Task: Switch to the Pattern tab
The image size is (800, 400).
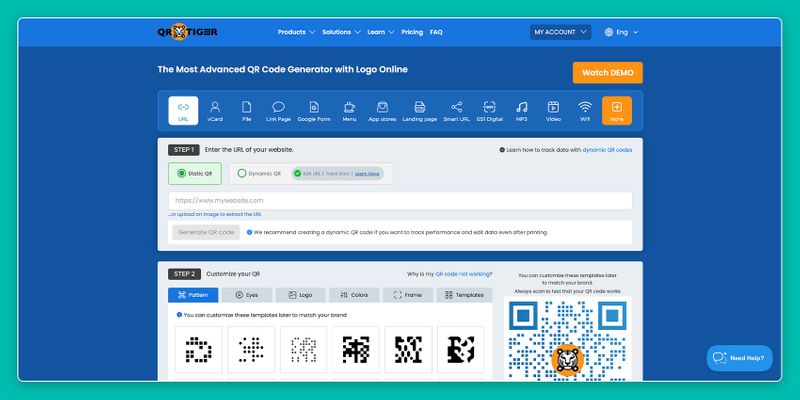Action: tap(193, 295)
